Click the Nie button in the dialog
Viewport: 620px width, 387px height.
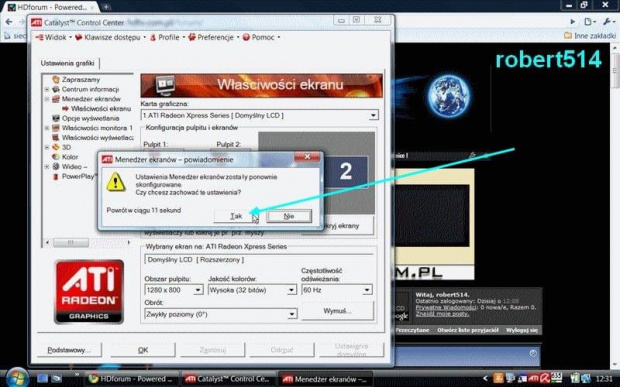pyautogui.click(x=289, y=216)
